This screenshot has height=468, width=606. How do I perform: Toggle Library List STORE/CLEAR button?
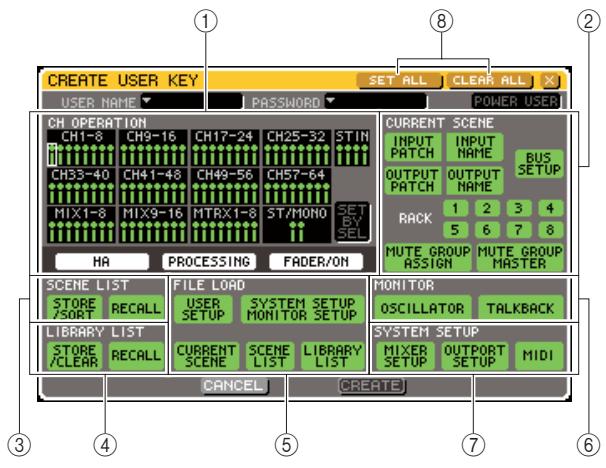(x=75, y=356)
